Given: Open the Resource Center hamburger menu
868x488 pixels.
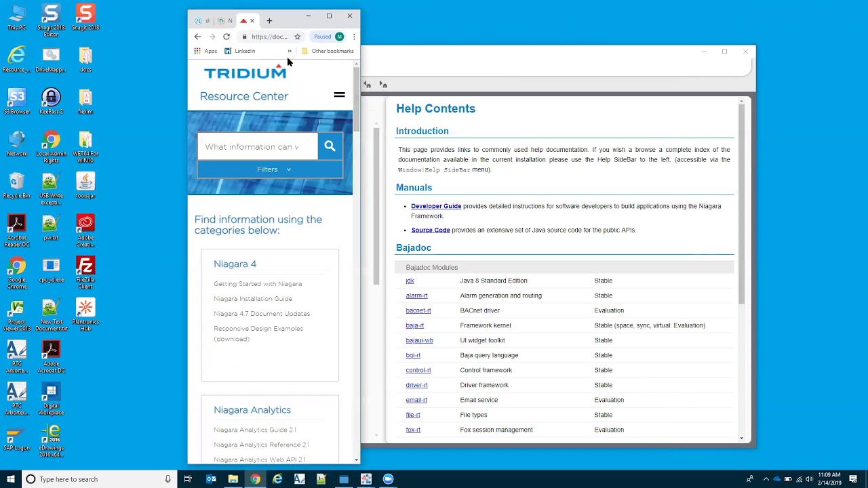Looking at the screenshot, I should coord(339,95).
